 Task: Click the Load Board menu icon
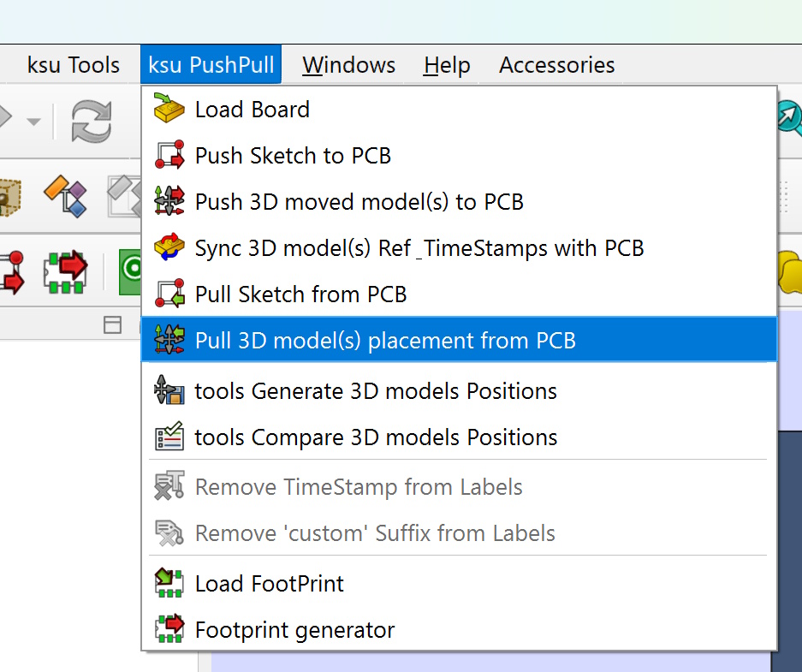169,110
